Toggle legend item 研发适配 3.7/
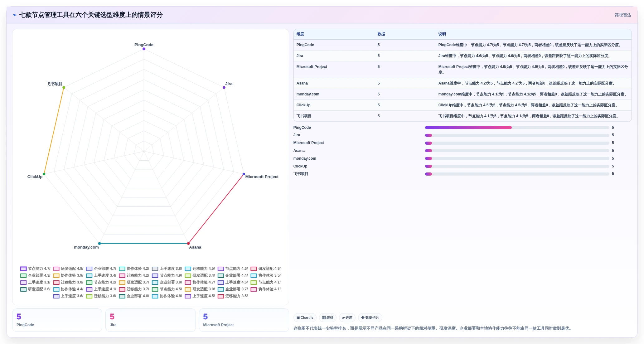 tap(134, 283)
